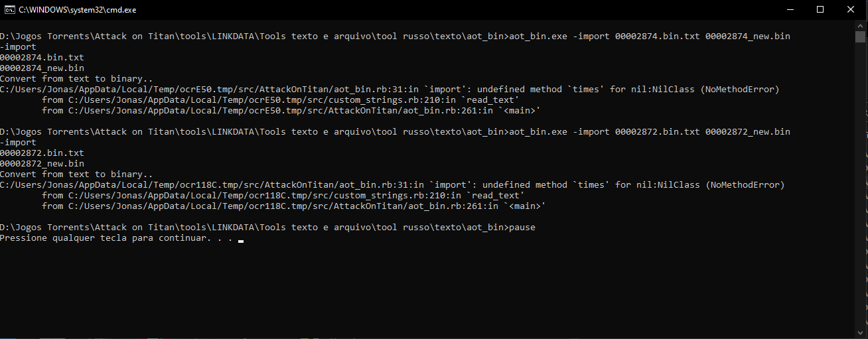The height and width of the screenshot is (339, 868).
Task: Maximize the command prompt window
Action: (820, 9)
